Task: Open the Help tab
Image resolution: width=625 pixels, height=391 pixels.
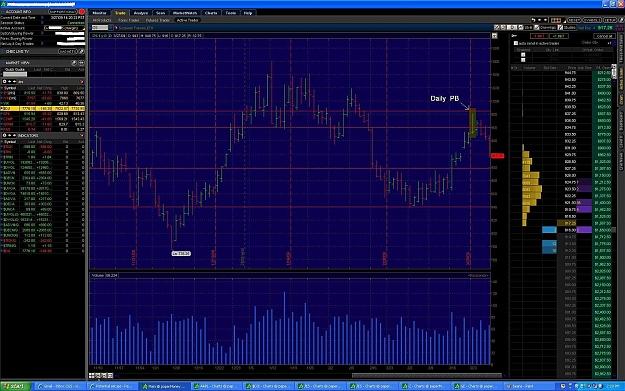Action: [248, 13]
